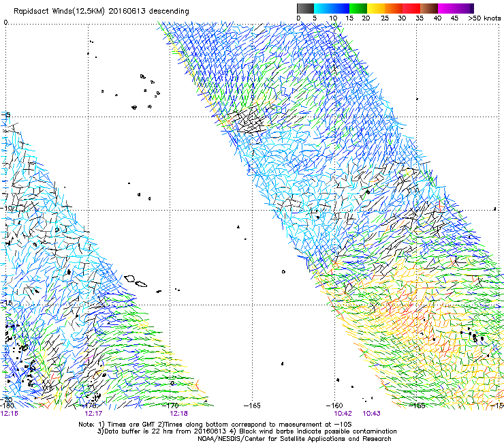
Task: Click the 'Data buffer is 22 hrs' note line
Action: point(247,431)
